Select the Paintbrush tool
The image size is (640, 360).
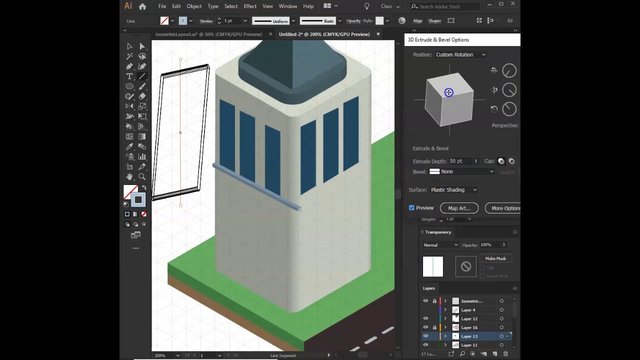pos(142,86)
